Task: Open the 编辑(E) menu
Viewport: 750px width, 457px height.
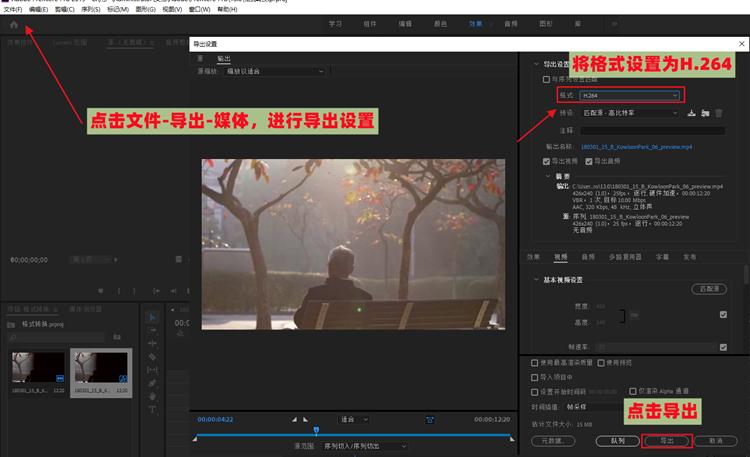Action: tap(38, 9)
